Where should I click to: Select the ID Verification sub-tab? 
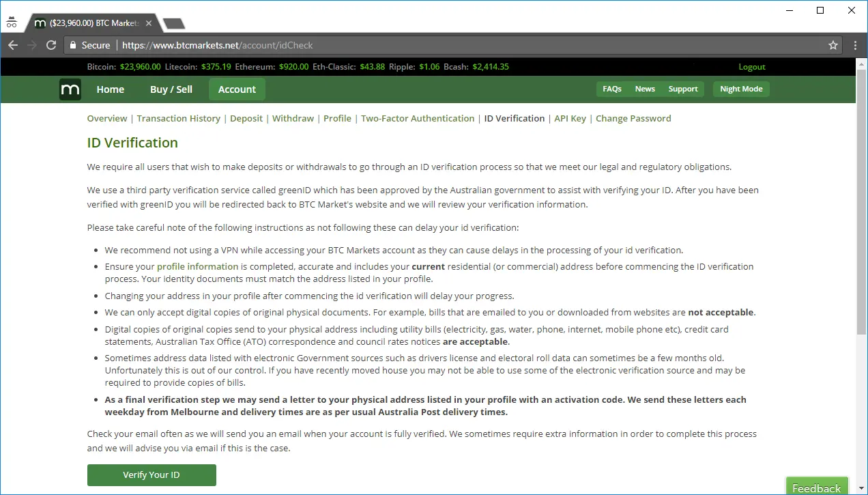click(x=515, y=118)
